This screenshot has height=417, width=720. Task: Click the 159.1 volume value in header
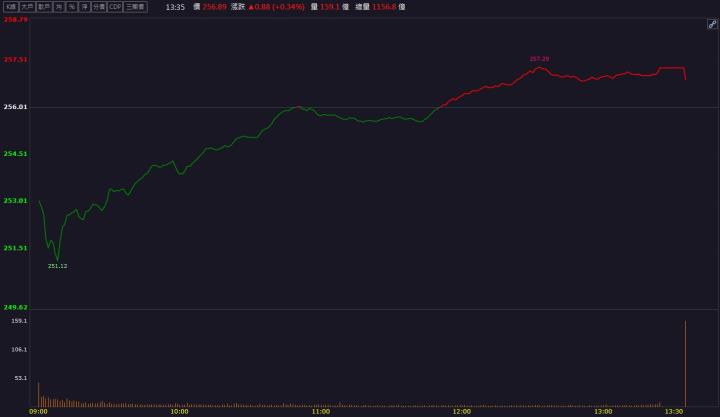(329, 7)
